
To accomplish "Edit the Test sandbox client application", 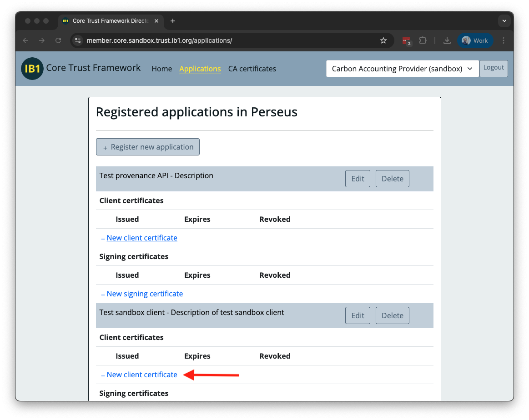I will coord(358,315).
